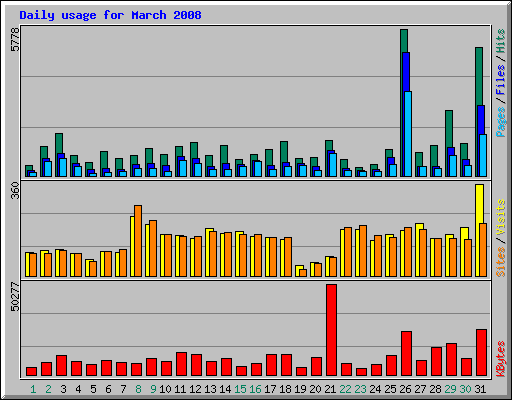
Task: Click day label 31 on the x-axis
Action: click(480, 389)
